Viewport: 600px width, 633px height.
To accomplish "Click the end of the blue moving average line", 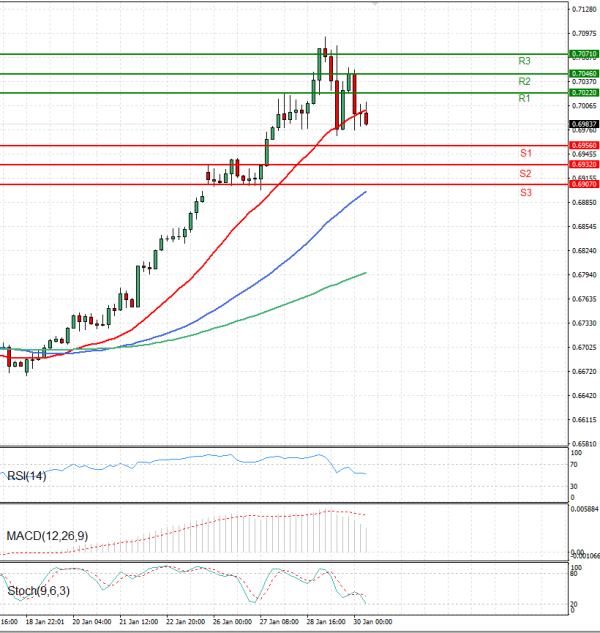I will [x=365, y=191].
